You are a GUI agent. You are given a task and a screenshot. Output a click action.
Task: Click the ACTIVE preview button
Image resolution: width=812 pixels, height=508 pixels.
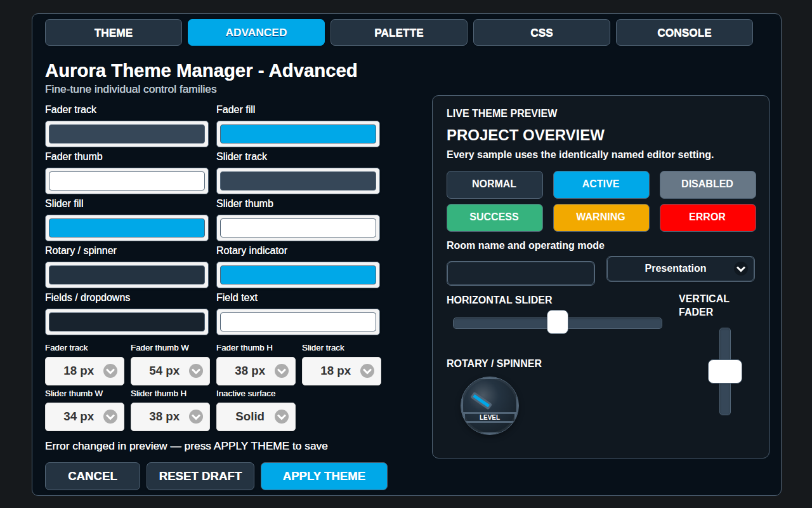[x=601, y=185]
